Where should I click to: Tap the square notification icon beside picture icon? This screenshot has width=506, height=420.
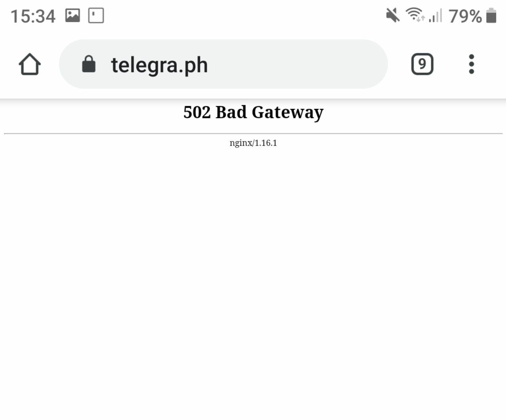pyautogui.click(x=96, y=16)
